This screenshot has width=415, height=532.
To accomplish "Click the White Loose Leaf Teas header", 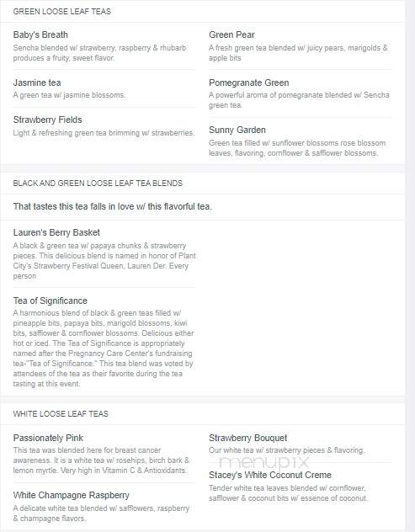I will point(61,413).
